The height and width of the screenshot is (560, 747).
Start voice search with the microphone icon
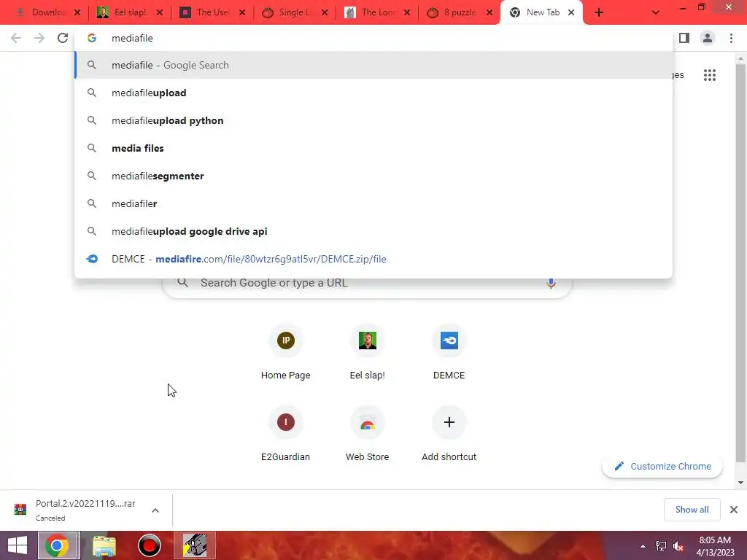551,283
